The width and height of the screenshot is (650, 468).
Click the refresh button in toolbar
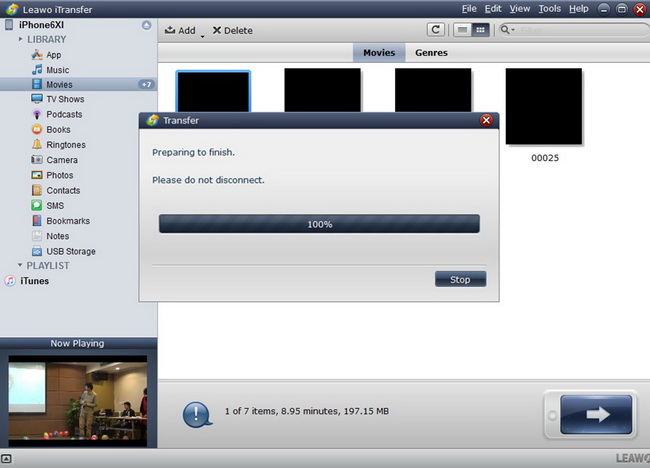436,30
